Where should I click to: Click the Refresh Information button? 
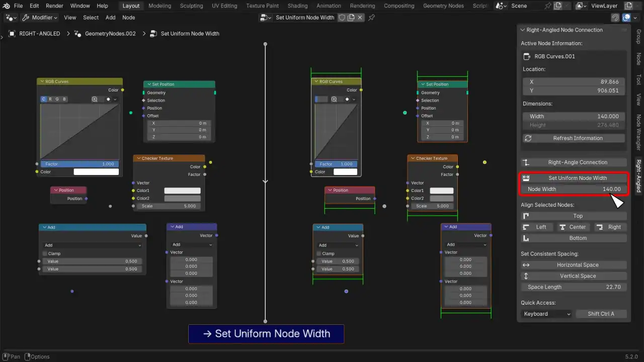574,138
